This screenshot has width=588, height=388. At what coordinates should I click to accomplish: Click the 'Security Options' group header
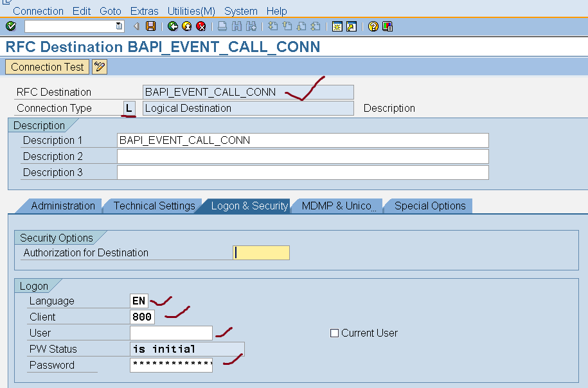click(57, 238)
